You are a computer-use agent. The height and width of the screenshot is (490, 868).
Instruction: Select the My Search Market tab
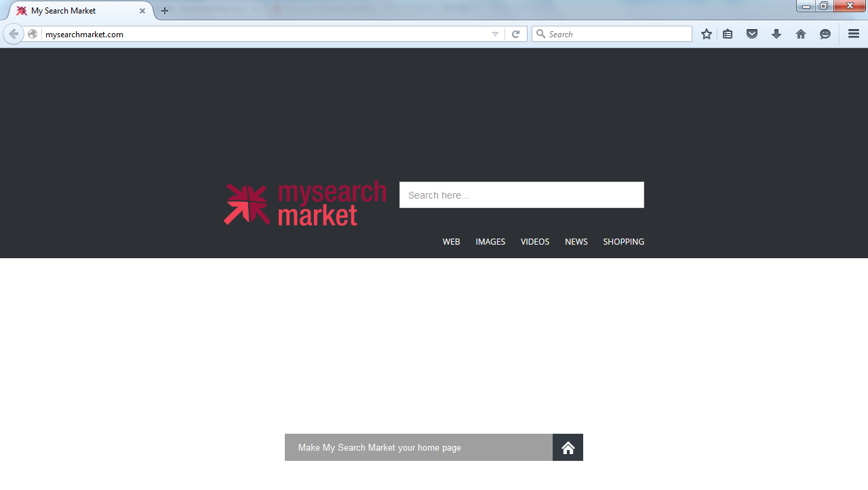tap(80, 11)
